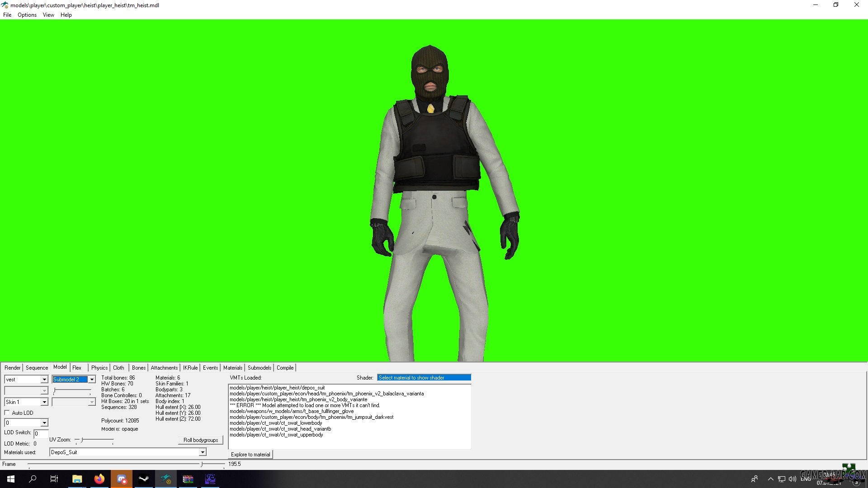Click the LOD Switch input field

(41, 434)
